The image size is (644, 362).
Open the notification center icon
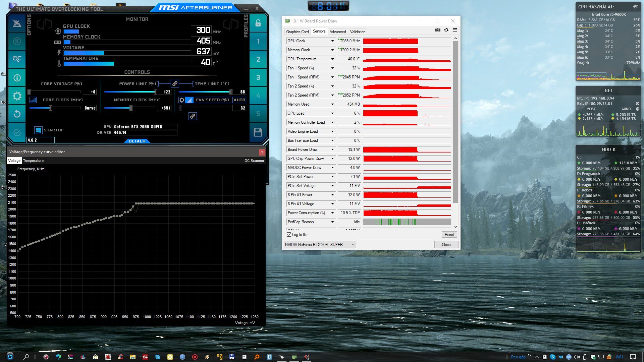633,357
